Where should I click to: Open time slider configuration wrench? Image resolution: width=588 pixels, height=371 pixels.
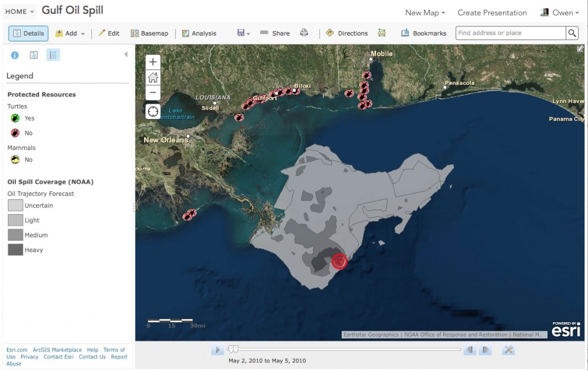point(509,350)
